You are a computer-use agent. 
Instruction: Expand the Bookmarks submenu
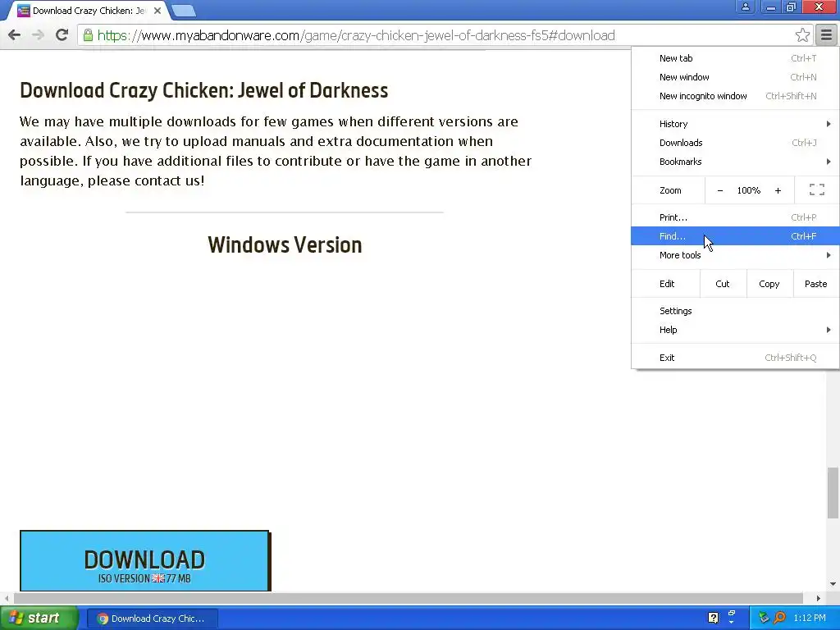[x=735, y=162]
